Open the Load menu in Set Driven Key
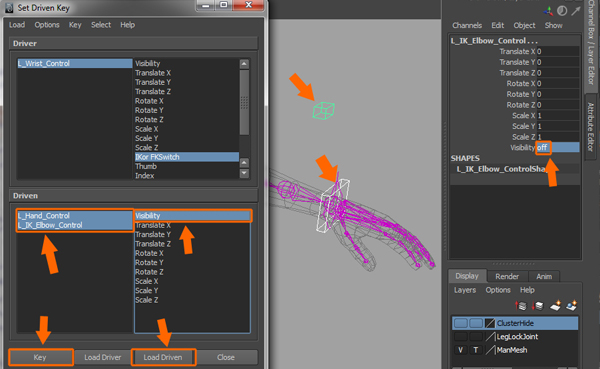Viewport: 600px width, 369px height. tap(17, 25)
